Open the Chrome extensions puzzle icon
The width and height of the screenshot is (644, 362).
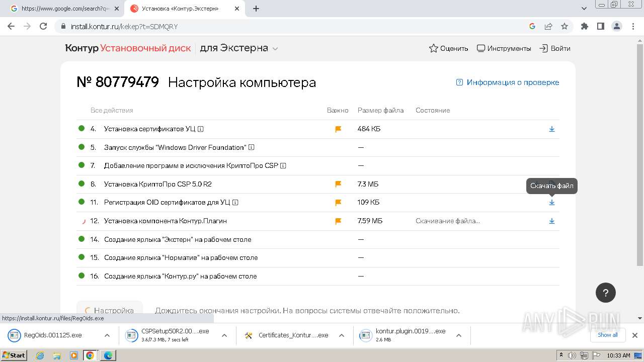click(x=584, y=26)
